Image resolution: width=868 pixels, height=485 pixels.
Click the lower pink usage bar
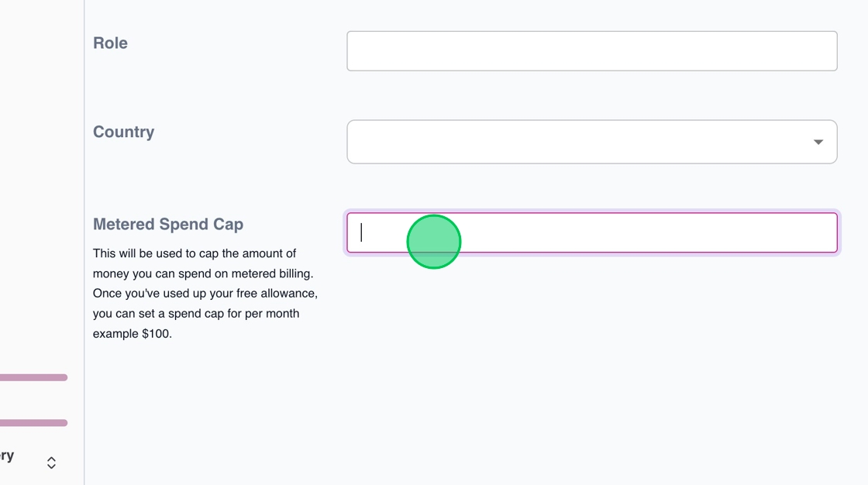[33, 423]
